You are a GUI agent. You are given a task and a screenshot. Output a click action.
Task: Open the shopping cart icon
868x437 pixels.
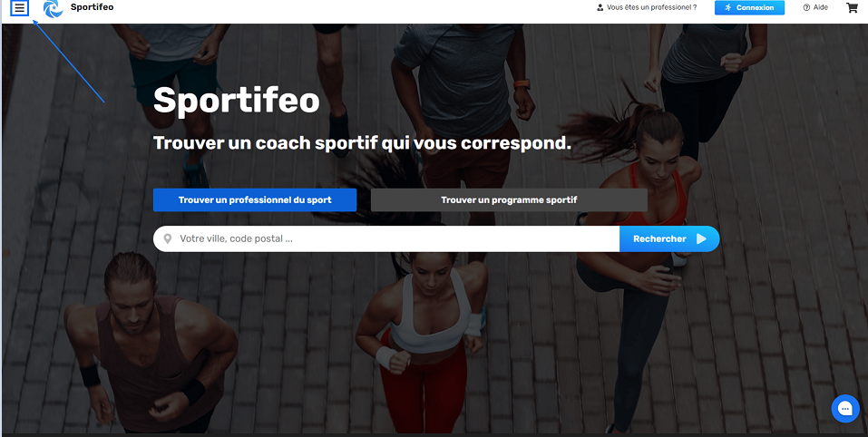tap(852, 8)
